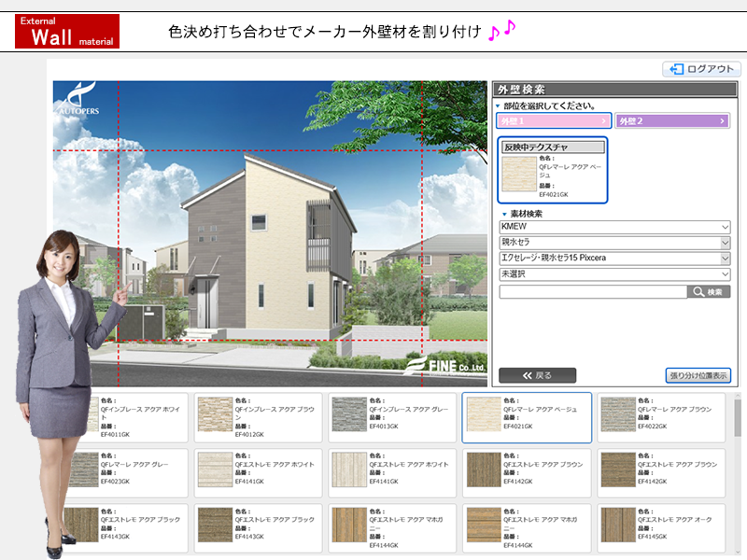Screen dimensions: 747x560
Task: Select QFインプレース アクア ブラウン EF4012GK texture
Action: pyautogui.click(x=258, y=417)
